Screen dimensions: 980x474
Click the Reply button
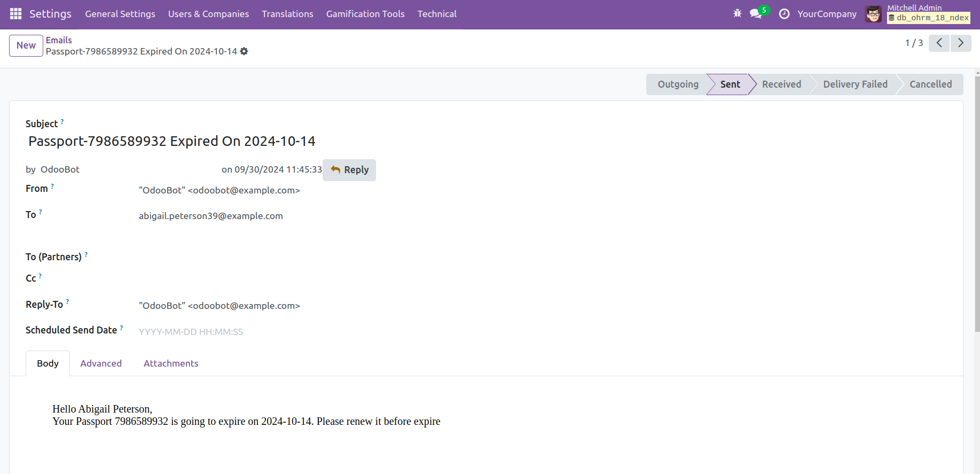point(349,170)
